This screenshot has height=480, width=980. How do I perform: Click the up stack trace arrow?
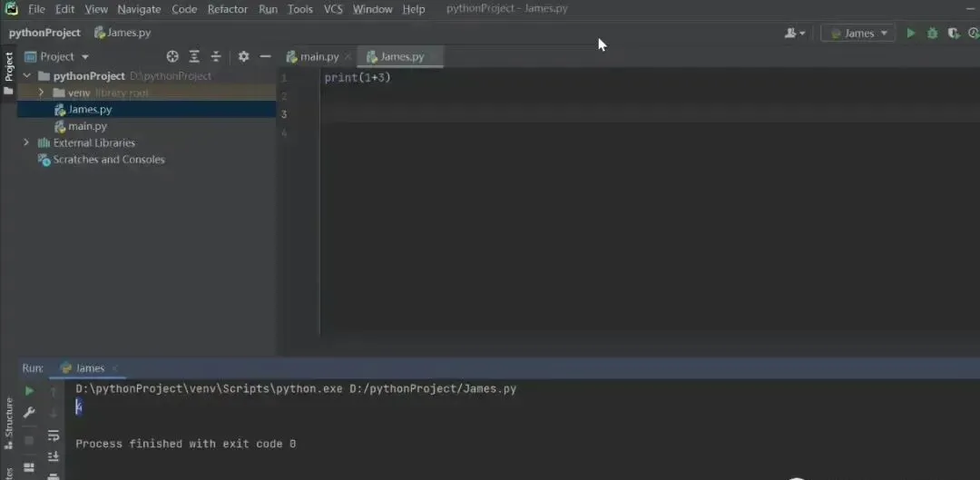[x=54, y=391]
